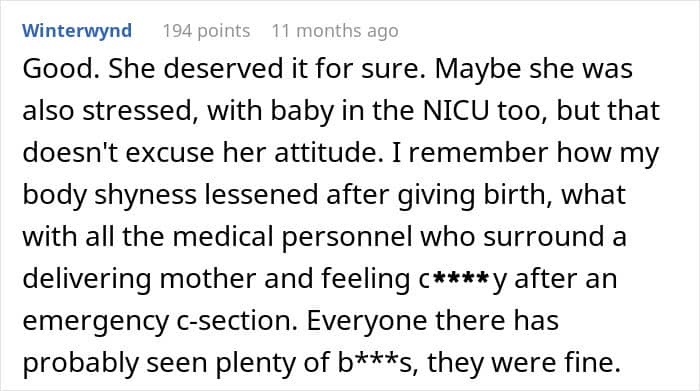The image size is (700, 391).
Task: Open the Winterwynd user profile link
Action: tap(77, 31)
